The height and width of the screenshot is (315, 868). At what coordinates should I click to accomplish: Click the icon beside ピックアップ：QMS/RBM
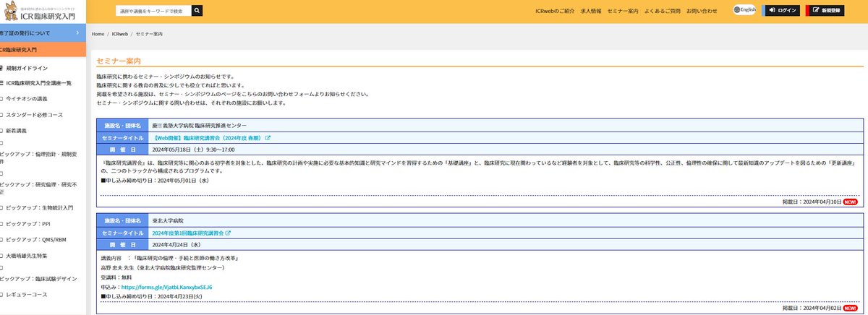coord(2,240)
